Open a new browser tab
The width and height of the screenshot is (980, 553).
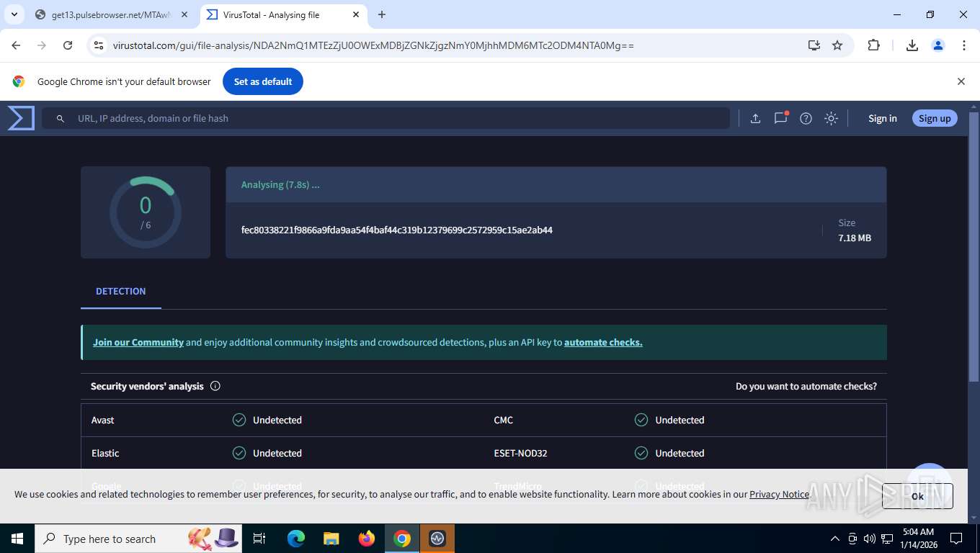(x=382, y=14)
